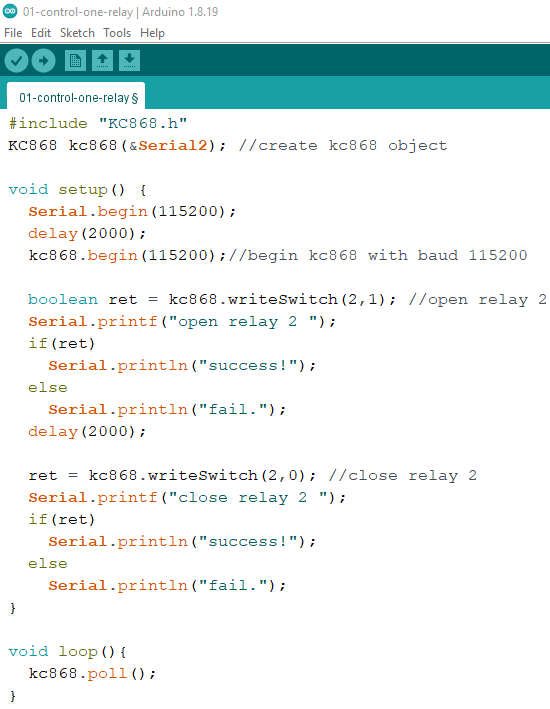Click the Verify checkmark button

click(17, 61)
